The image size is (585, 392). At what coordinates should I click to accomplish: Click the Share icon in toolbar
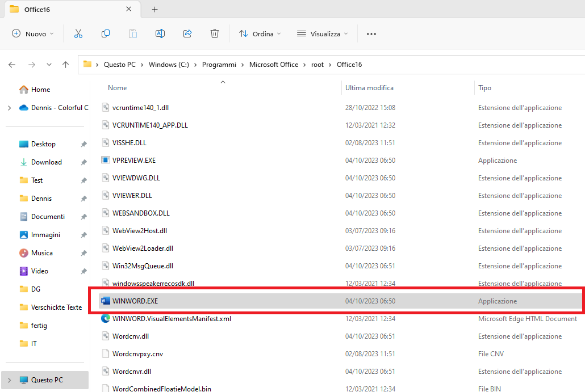tap(187, 34)
